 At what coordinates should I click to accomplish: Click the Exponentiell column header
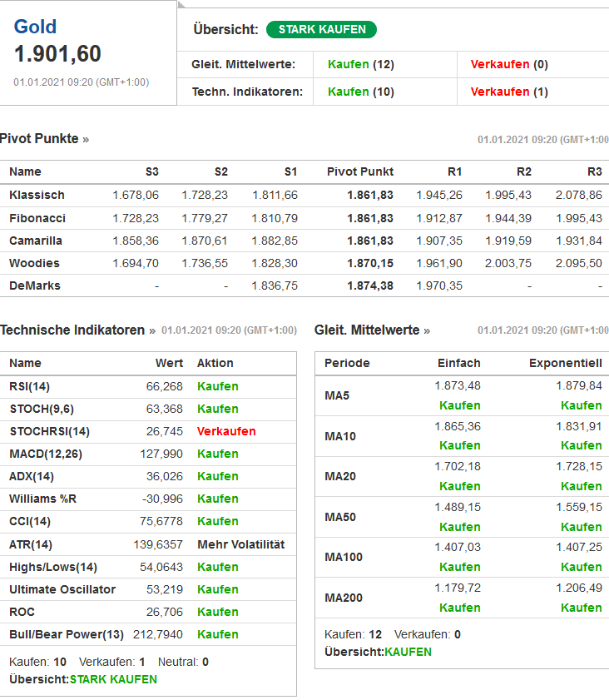[565, 364]
